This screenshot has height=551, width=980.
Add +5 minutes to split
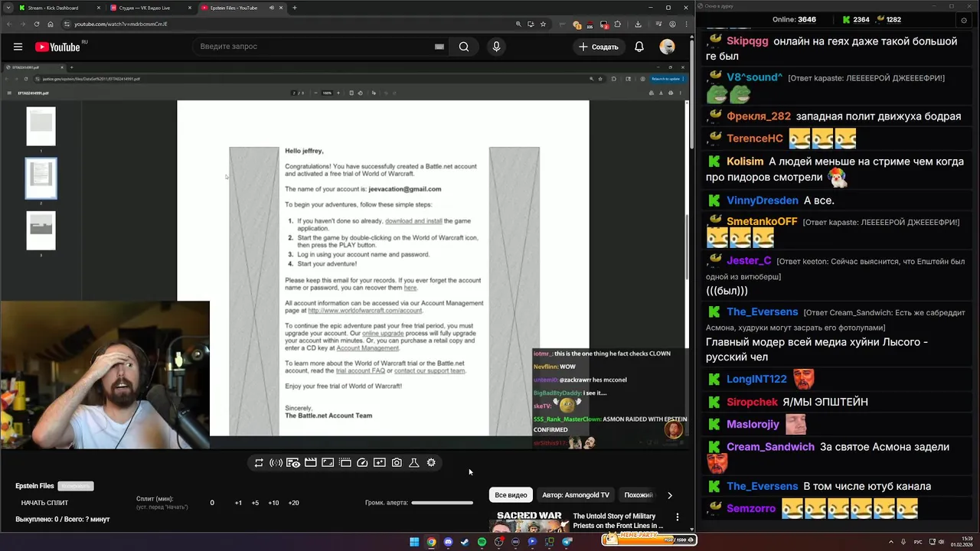255,503
